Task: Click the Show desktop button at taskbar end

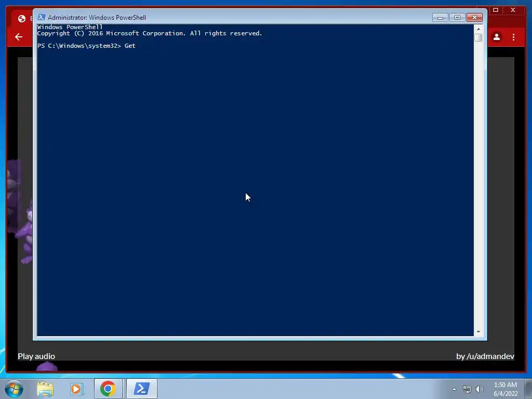Action: (x=528, y=389)
